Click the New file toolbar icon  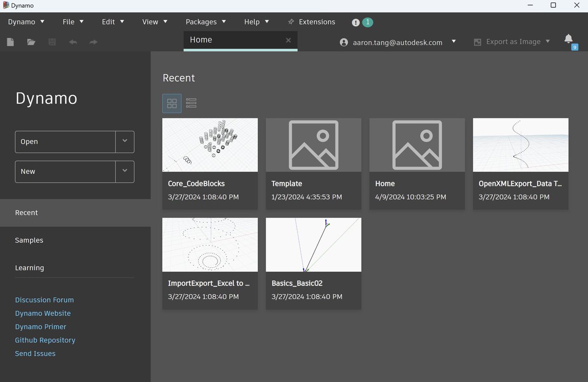pos(10,42)
